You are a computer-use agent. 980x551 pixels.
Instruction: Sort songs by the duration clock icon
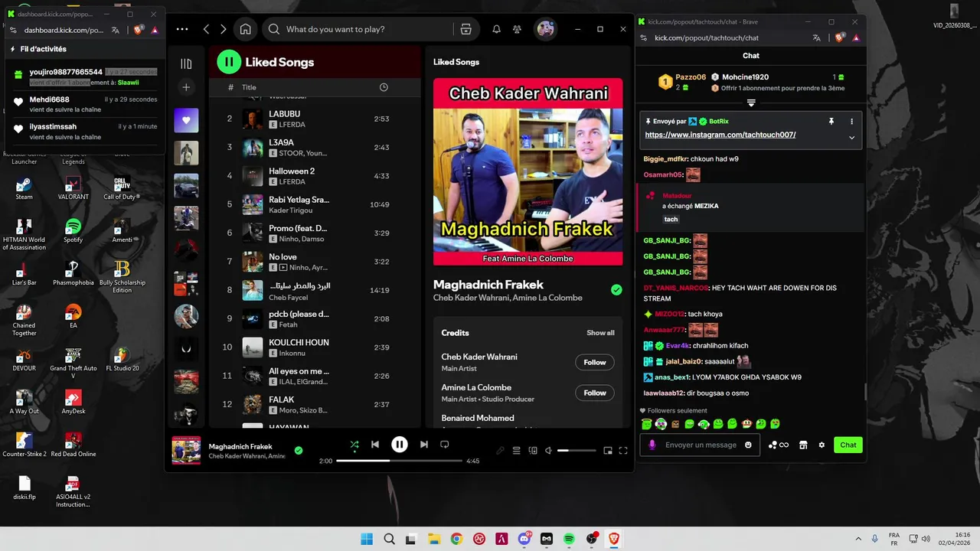[x=384, y=87]
